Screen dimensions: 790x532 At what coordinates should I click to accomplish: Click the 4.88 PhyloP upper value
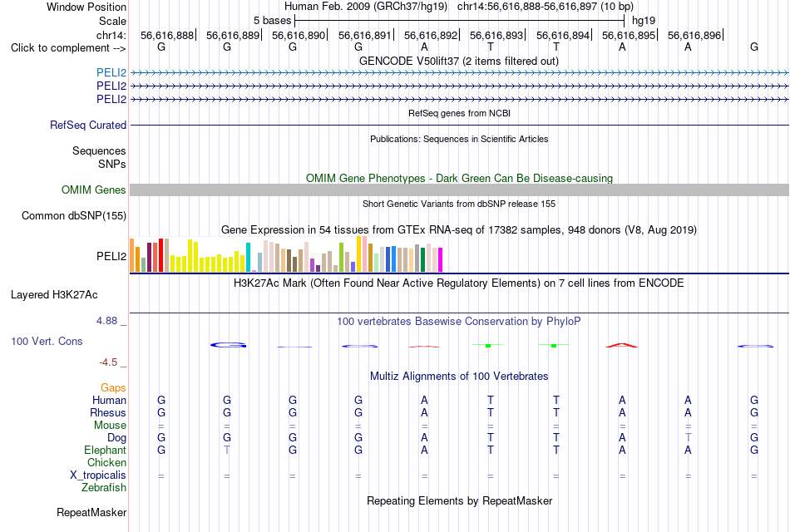tap(106, 321)
